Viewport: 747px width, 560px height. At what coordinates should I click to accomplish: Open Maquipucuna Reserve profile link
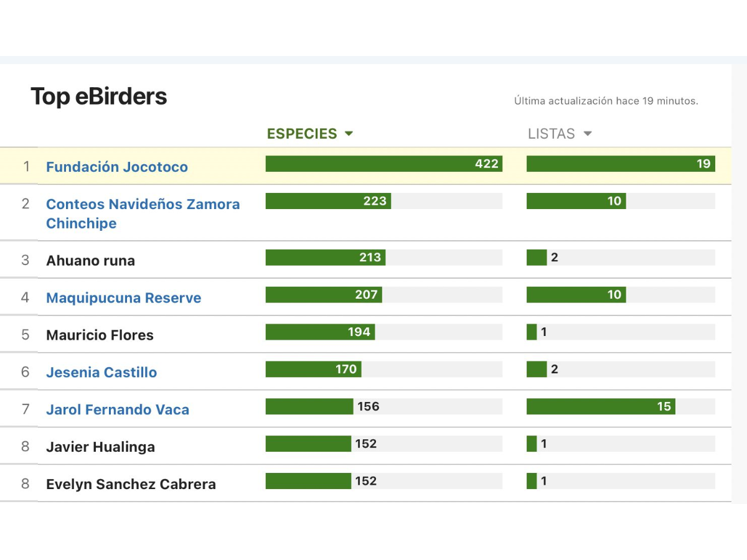124,297
